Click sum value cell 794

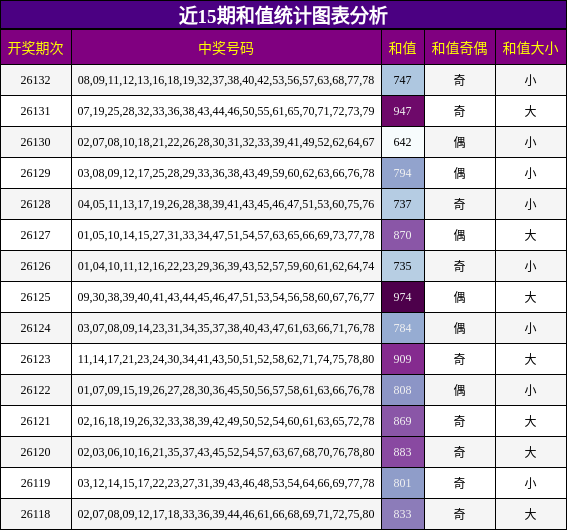402,173
